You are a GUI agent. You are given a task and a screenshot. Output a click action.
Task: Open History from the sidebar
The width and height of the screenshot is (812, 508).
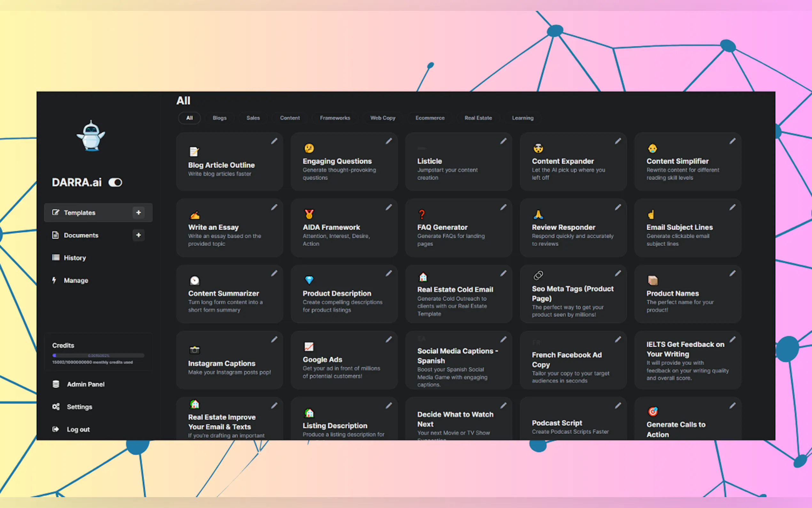click(x=74, y=258)
